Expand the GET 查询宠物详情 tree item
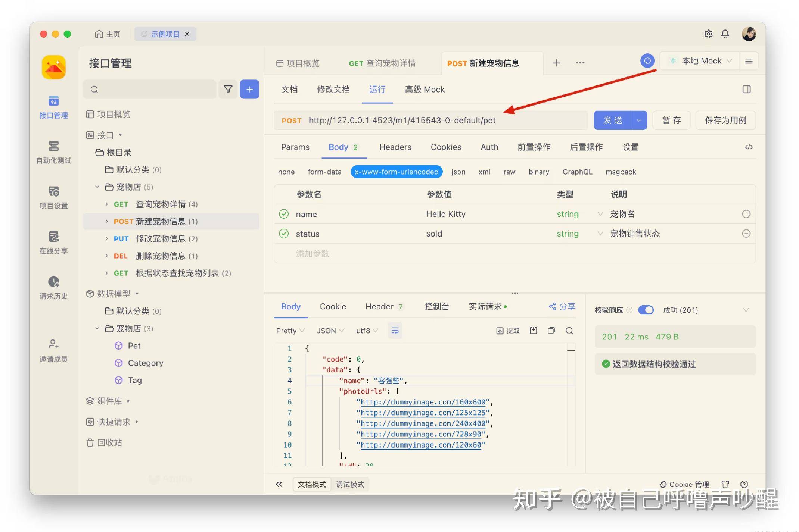This screenshot has height=532, width=799. tap(106, 204)
